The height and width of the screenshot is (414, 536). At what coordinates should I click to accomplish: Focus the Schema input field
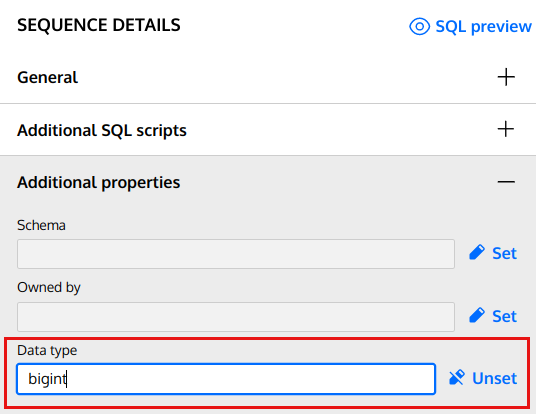[x=236, y=254]
